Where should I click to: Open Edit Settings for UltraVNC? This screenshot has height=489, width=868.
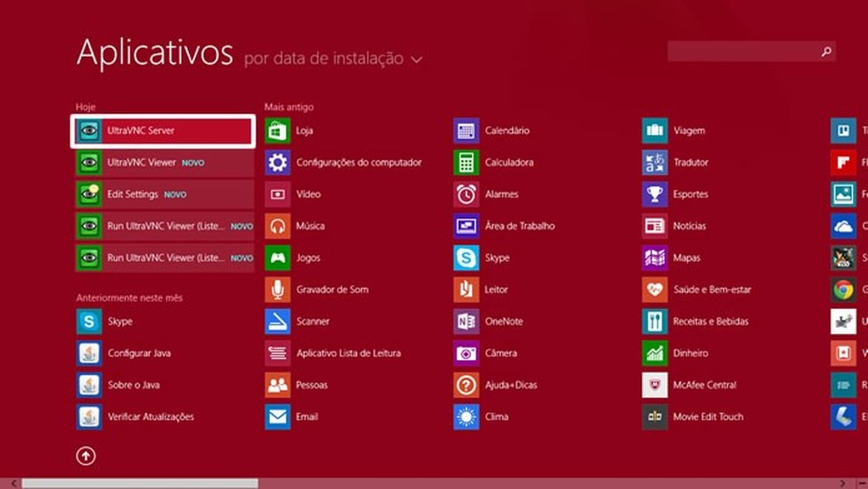coord(165,194)
